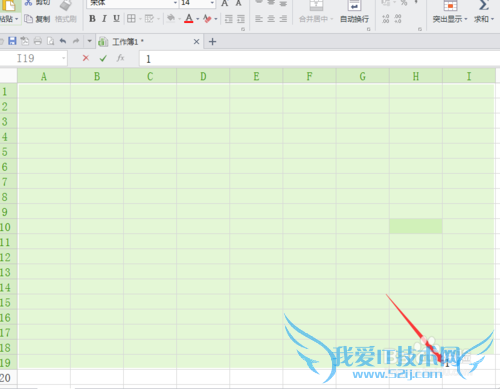500x389 pixels.
Task: Expand the quick access toolbar dropdown
Action: [x=89, y=41]
